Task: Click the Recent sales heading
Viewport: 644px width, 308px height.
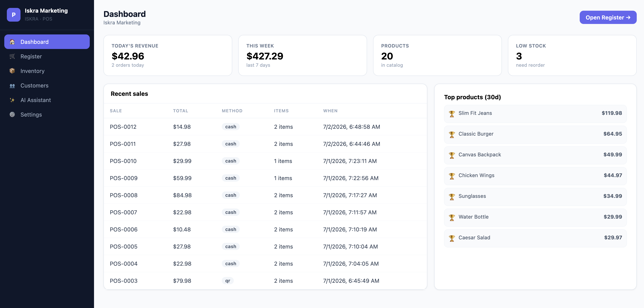Action: coord(129,94)
